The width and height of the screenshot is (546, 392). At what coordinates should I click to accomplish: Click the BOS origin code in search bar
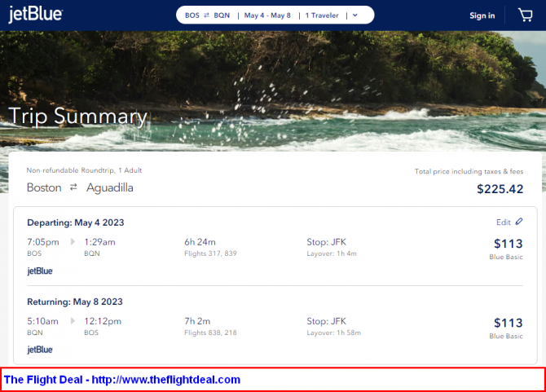[192, 15]
